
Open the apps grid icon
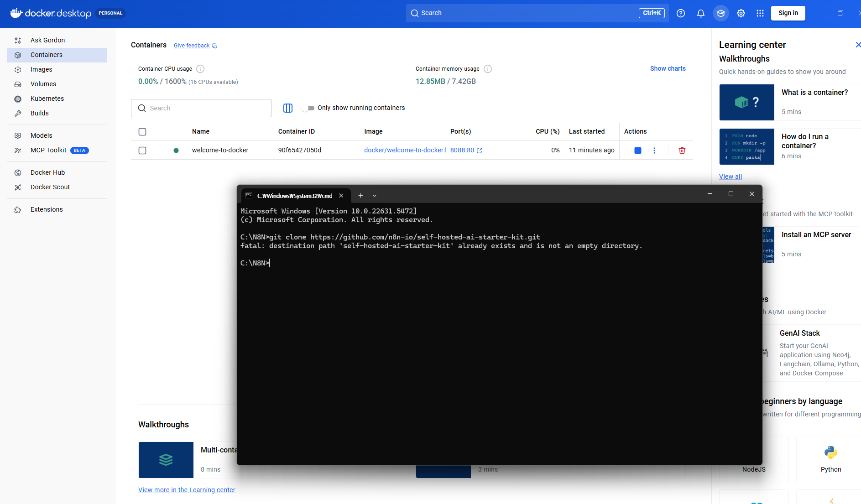tap(760, 13)
